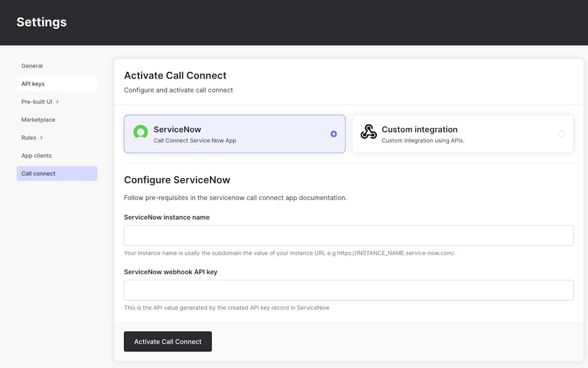
Task: Click the Activate Call Connect button
Action: (x=168, y=341)
